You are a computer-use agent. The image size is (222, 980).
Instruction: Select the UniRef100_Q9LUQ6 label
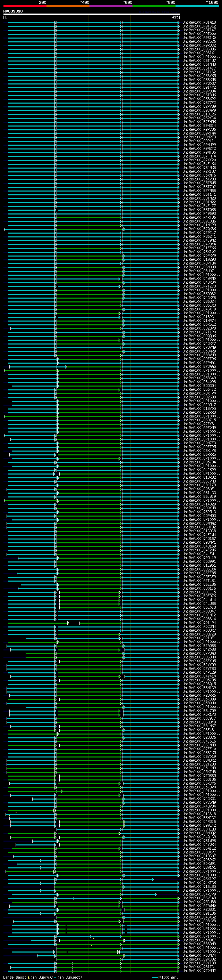pos(199,221)
